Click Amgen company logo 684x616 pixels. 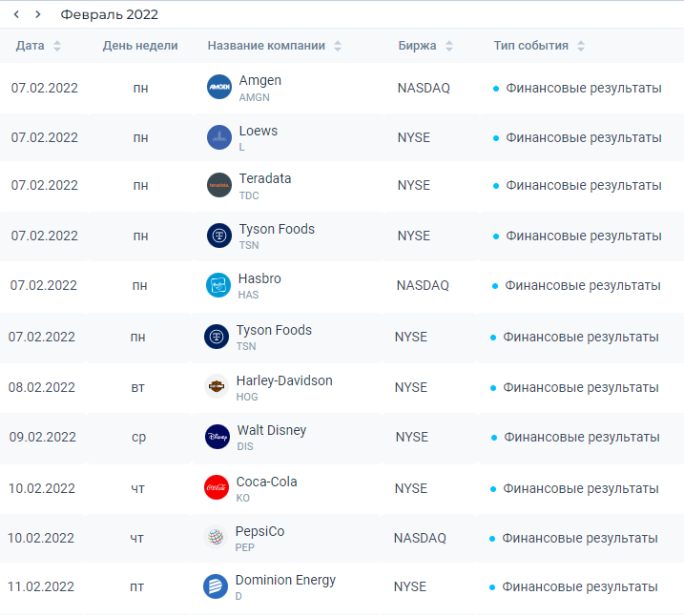pos(219,87)
